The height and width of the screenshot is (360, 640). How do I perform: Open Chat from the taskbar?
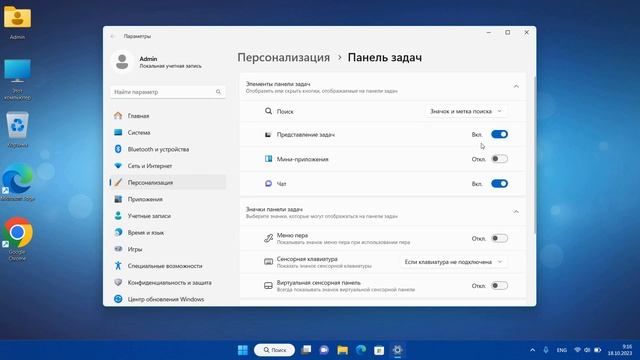pos(324,350)
